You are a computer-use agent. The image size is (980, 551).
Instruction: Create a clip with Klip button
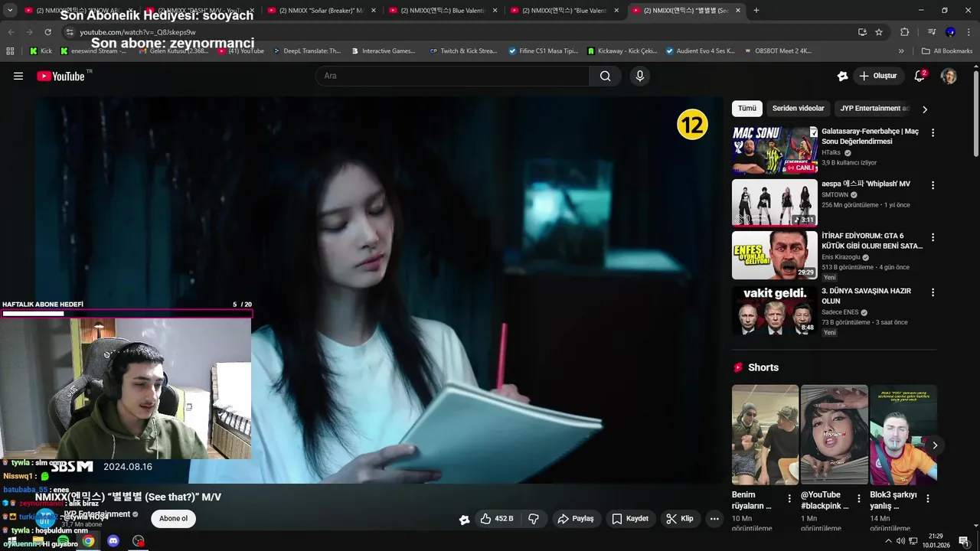click(680, 519)
